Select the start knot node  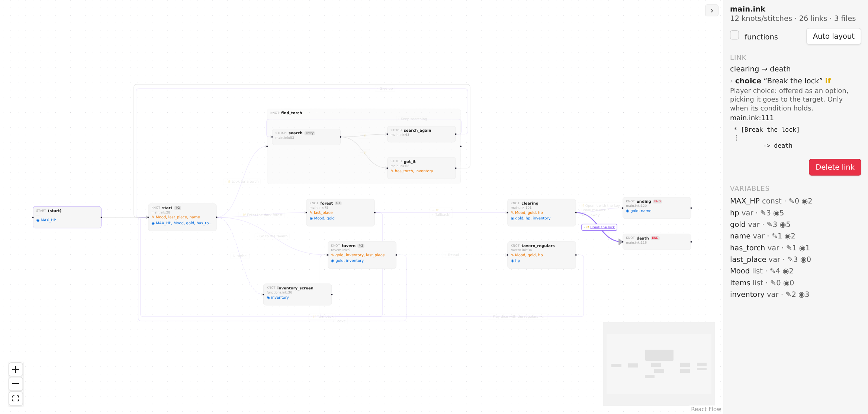pos(182,217)
